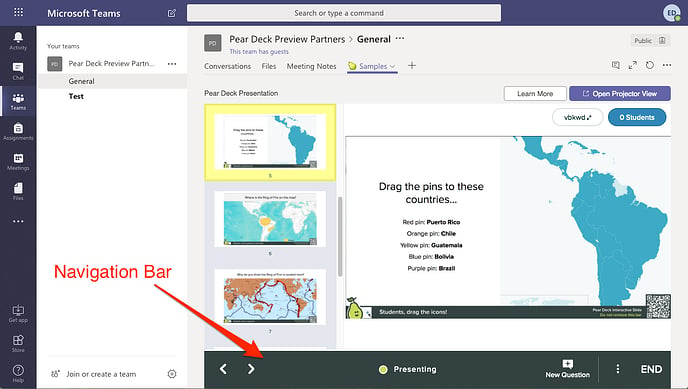
Task: Click END to end presentation
Action: [x=651, y=369]
